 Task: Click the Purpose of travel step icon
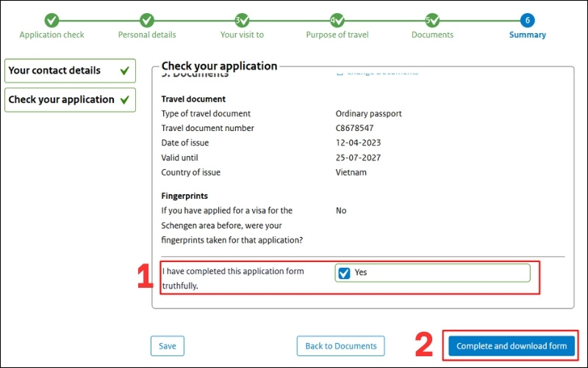tap(337, 21)
